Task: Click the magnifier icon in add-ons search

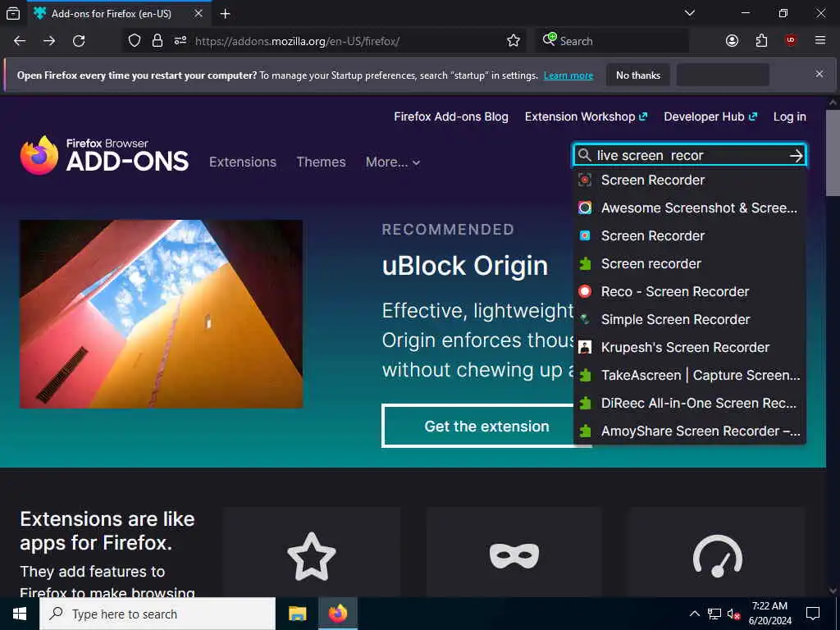Action: [585, 155]
